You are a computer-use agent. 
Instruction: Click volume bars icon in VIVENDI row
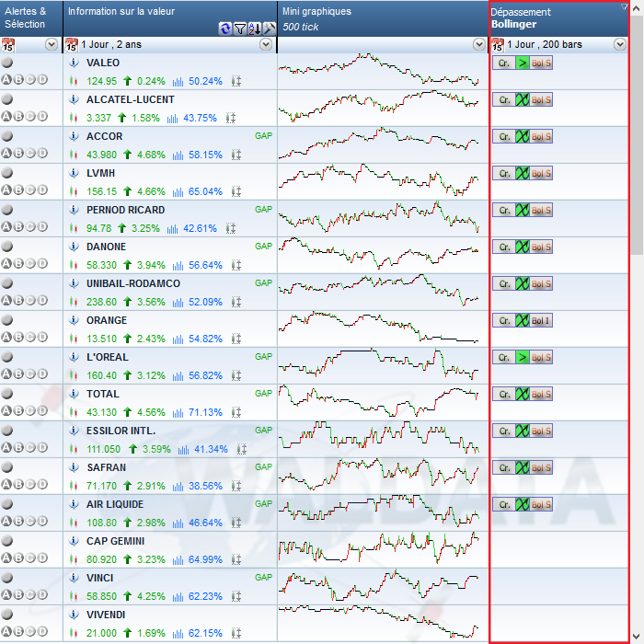[x=178, y=633]
